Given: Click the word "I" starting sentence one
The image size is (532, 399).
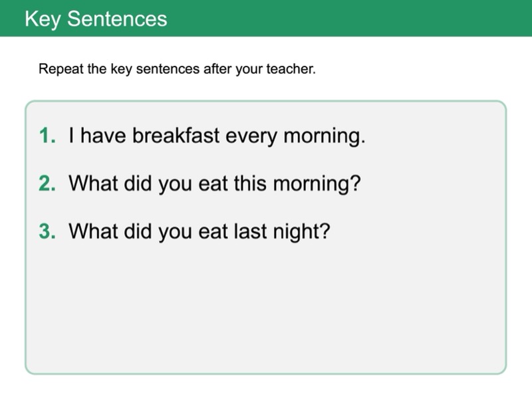Looking at the screenshot, I should (x=71, y=136).
